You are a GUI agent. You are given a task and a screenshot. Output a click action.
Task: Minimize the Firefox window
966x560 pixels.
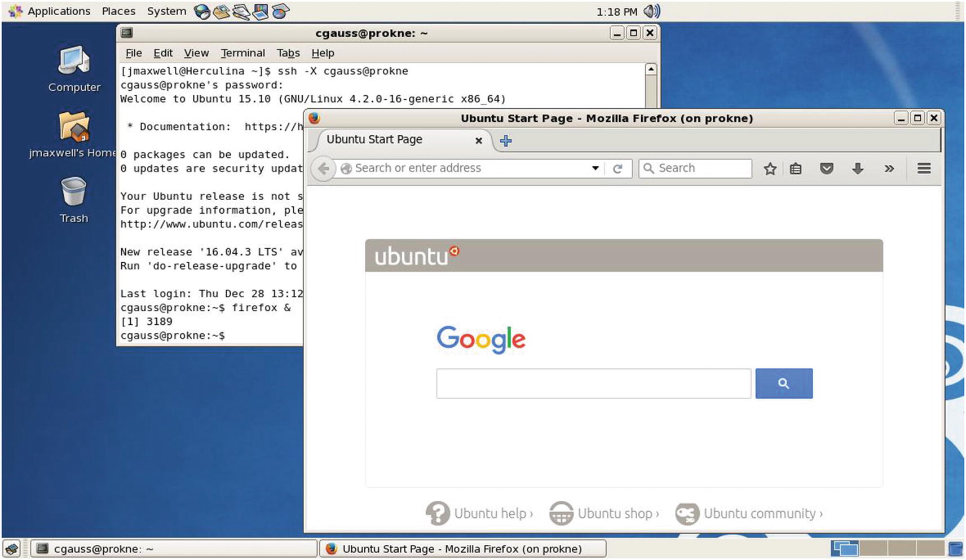(901, 118)
